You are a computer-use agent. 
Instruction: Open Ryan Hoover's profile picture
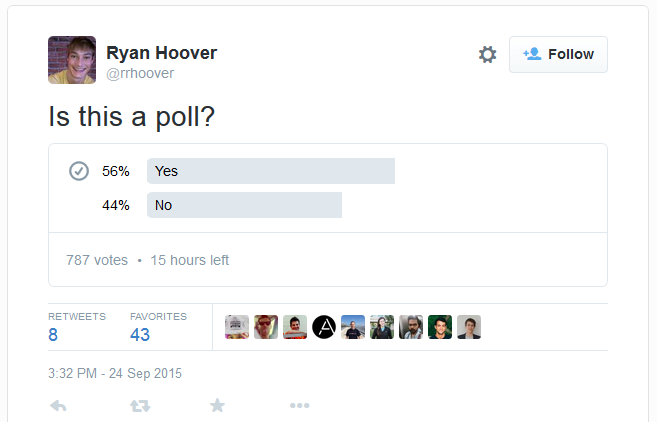pos(72,60)
